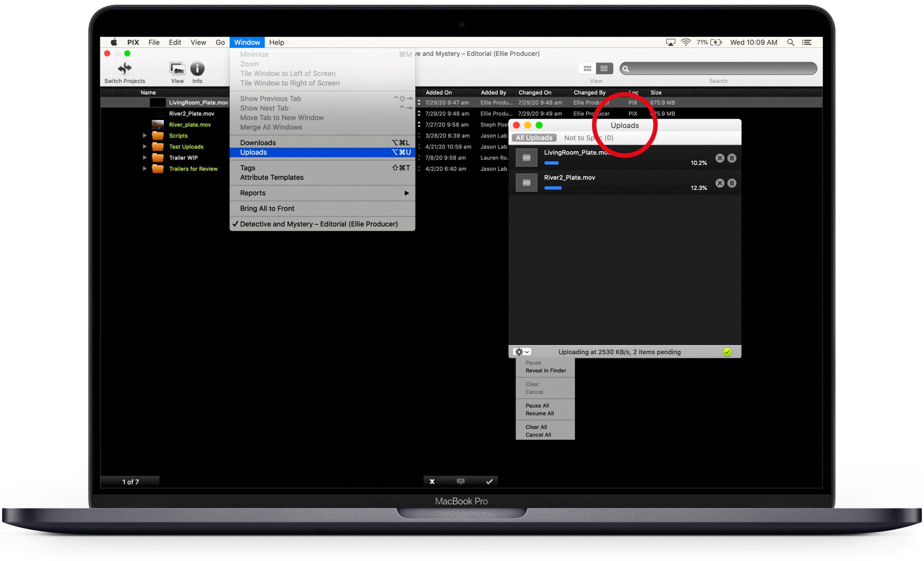
Task: Switch to list view layout icon
Action: pos(604,69)
